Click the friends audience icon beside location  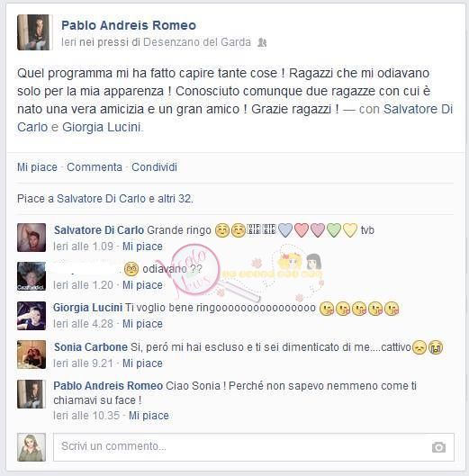coord(262,42)
